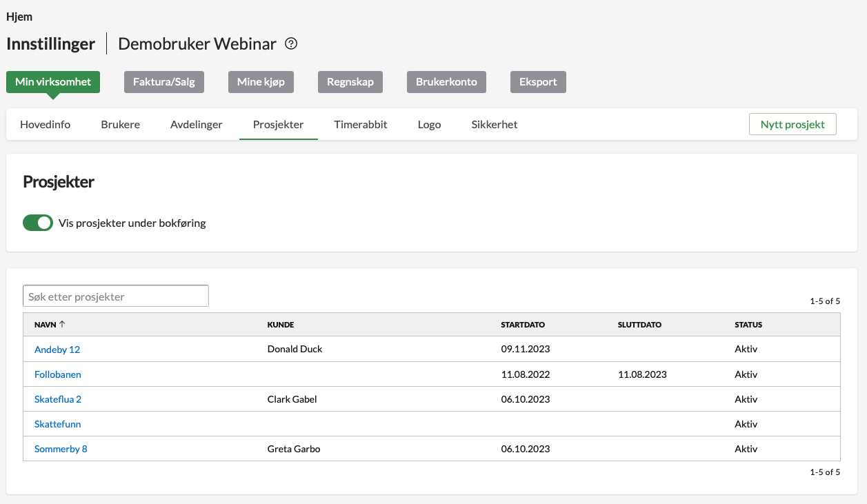This screenshot has width=867, height=504.
Task: Open the Andeby 12 project link
Action: (57, 350)
